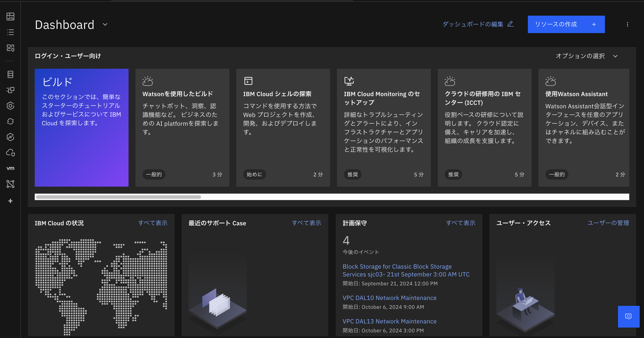Click すべて表示 for IBM Cloud の状況
The height and width of the screenshot is (338, 644).
(x=153, y=223)
